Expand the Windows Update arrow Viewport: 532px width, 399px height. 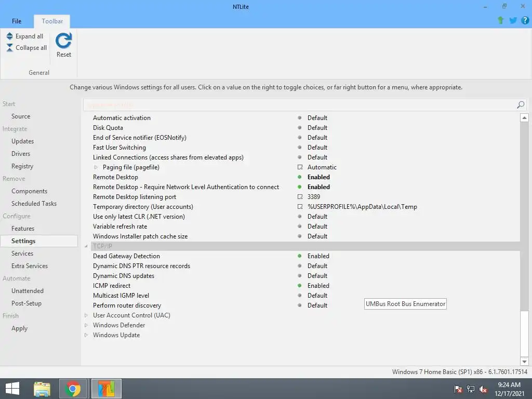[86, 335]
